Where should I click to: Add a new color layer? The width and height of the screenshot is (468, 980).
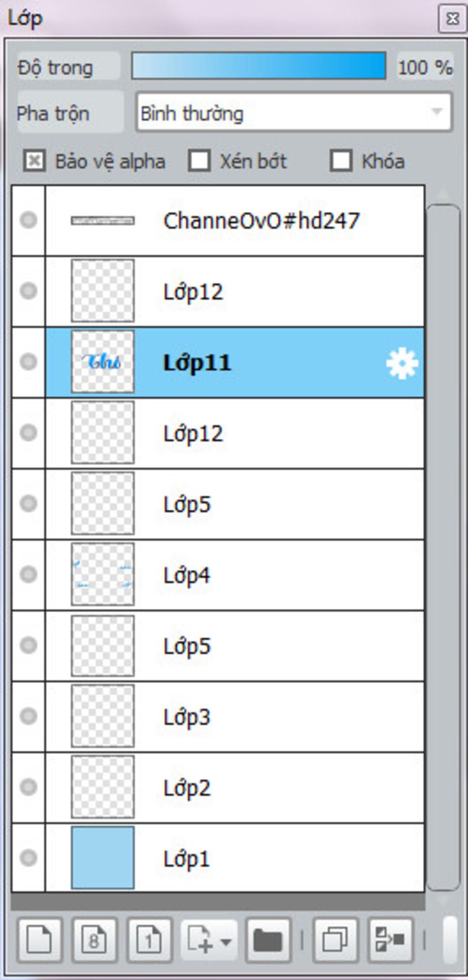[40, 940]
